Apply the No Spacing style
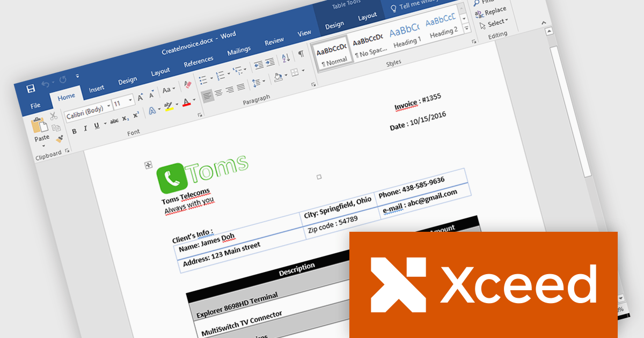Viewport: 644px width, 338px height. (369, 46)
